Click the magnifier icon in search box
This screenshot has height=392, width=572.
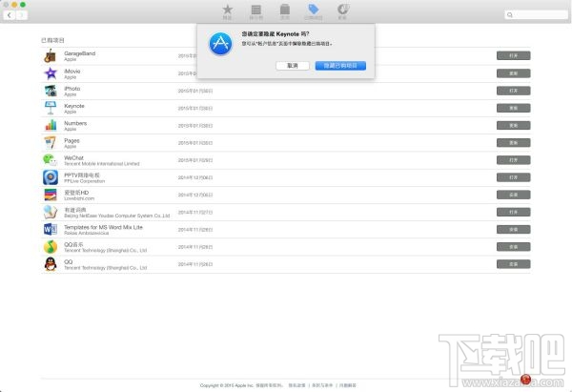click(510, 15)
